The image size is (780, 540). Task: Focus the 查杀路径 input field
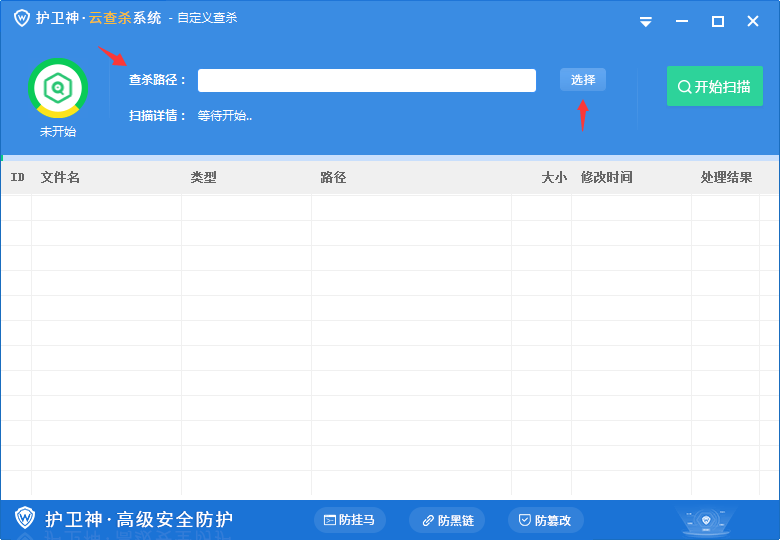pos(366,80)
